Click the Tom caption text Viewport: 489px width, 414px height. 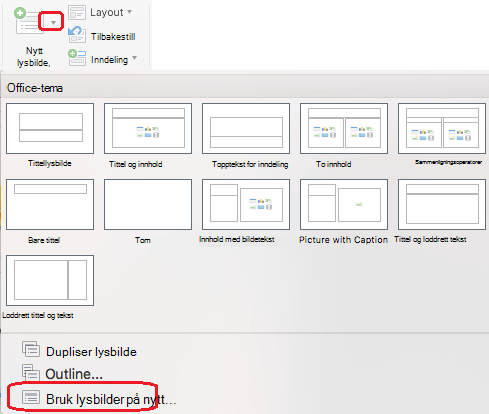(143, 240)
